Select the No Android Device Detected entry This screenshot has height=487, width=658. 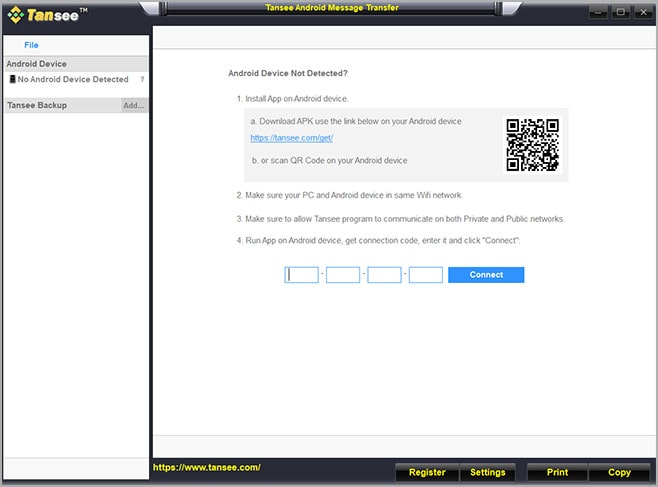click(73, 79)
